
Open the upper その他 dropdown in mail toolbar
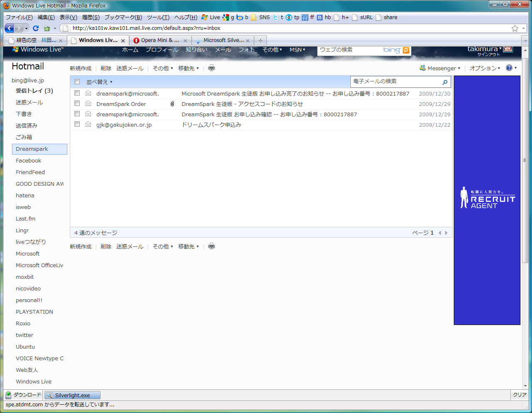click(163, 68)
